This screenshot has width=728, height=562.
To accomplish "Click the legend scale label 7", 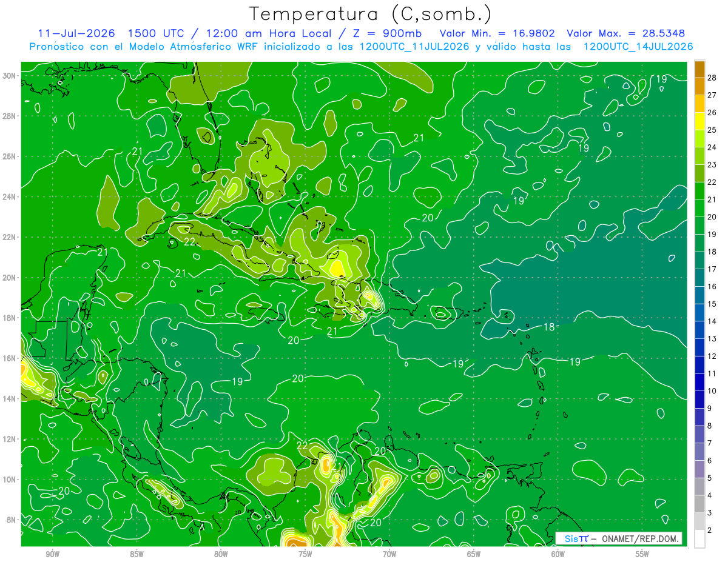I will [x=709, y=443].
